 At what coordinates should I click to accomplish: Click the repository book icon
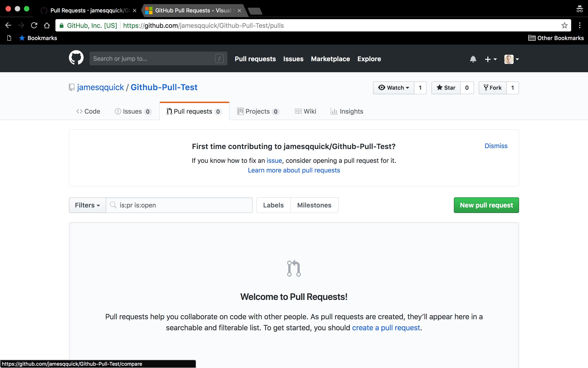pyautogui.click(x=71, y=87)
